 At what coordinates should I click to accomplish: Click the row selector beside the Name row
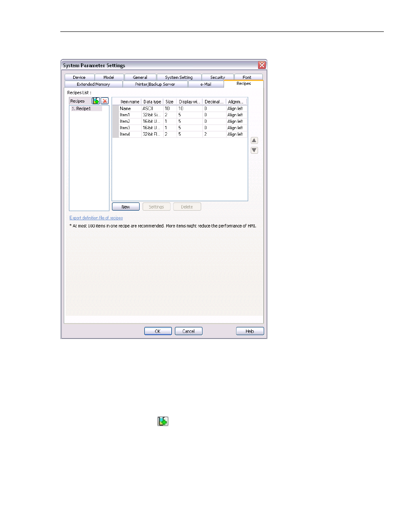115,109
